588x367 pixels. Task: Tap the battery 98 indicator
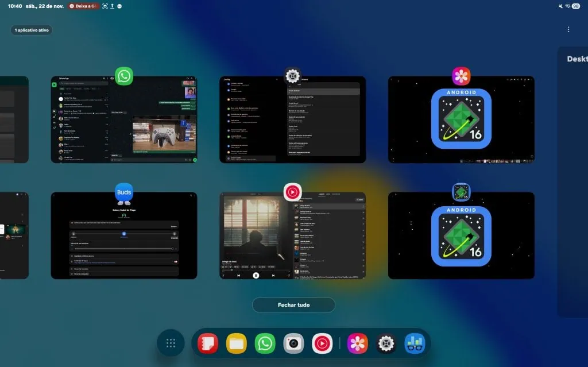(x=575, y=6)
